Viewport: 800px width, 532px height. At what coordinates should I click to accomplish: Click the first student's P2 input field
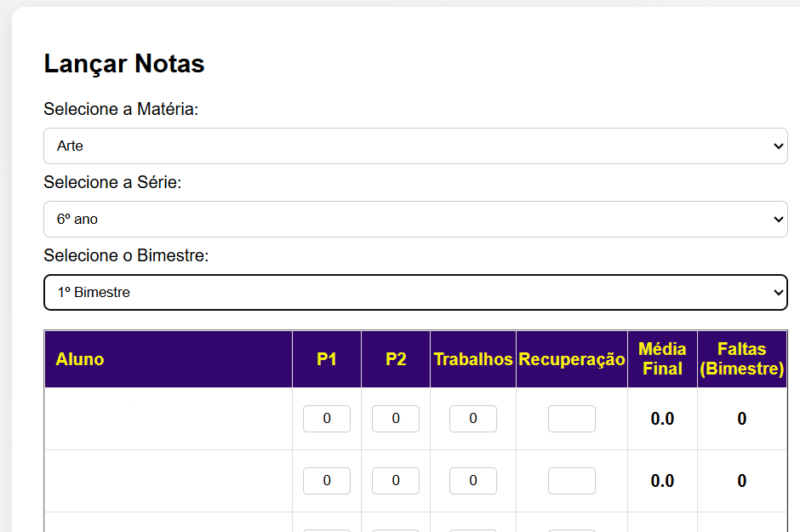(x=395, y=418)
